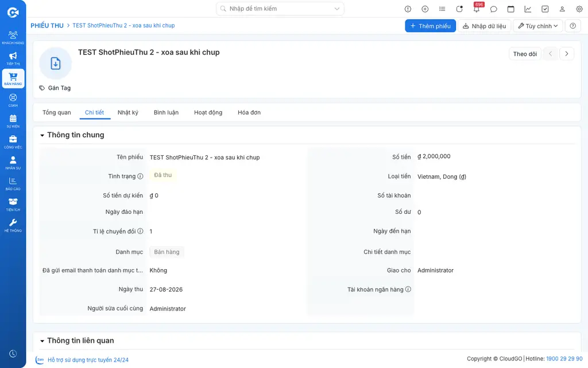Expand the search box dropdown arrow

click(336, 9)
